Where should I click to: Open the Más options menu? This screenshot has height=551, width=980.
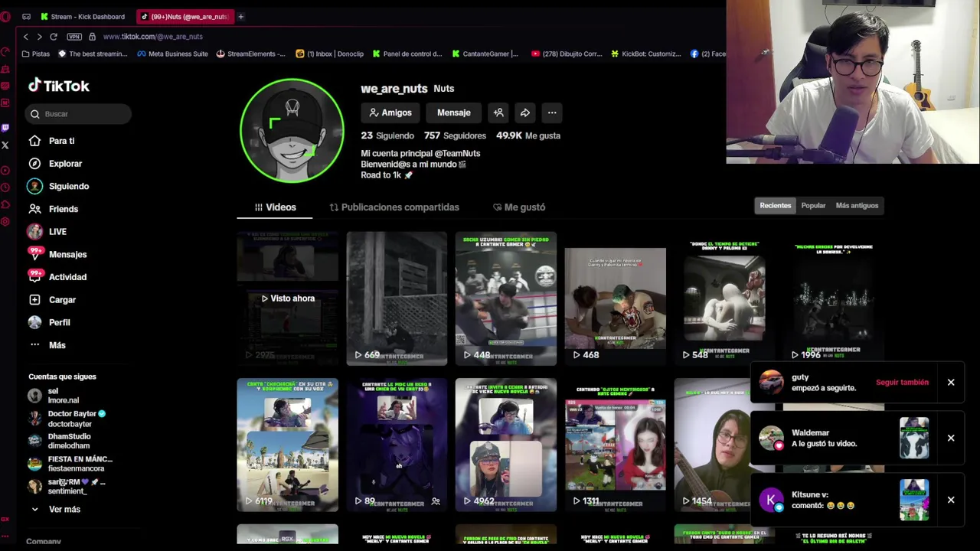click(47, 345)
